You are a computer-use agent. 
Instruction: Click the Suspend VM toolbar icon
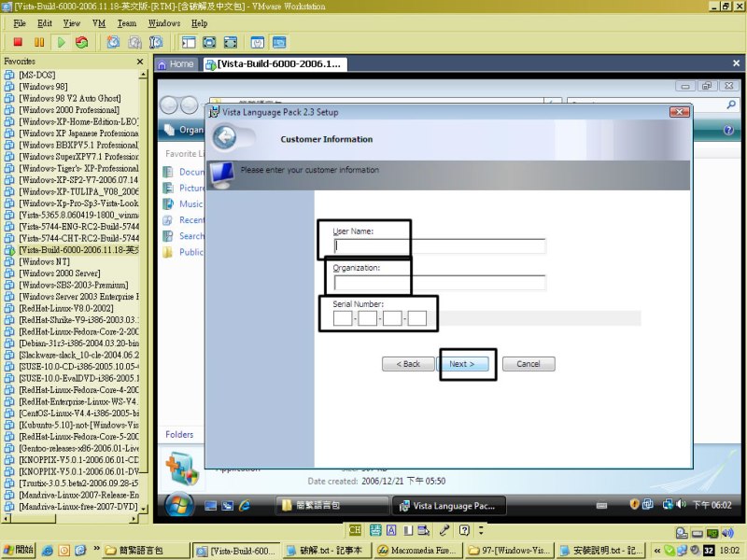tap(39, 42)
